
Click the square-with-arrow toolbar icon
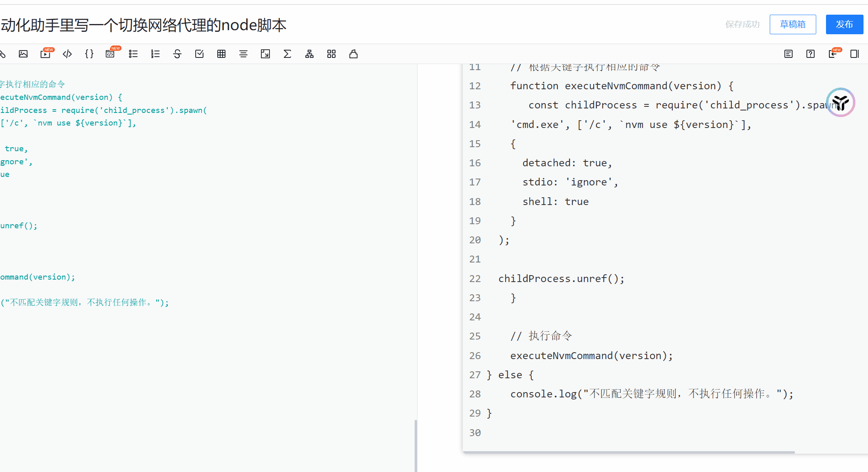(265, 54)
